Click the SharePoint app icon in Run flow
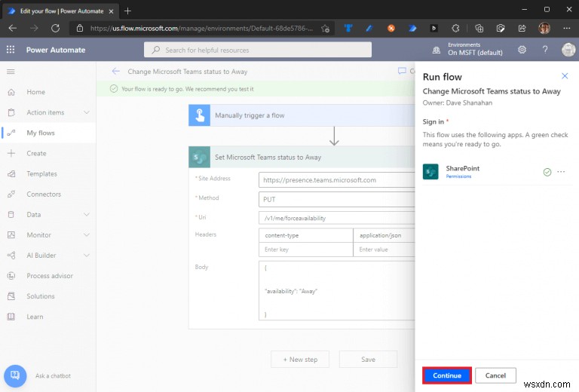Viewport: 579px width, 392px height. (x=430, y=172)
